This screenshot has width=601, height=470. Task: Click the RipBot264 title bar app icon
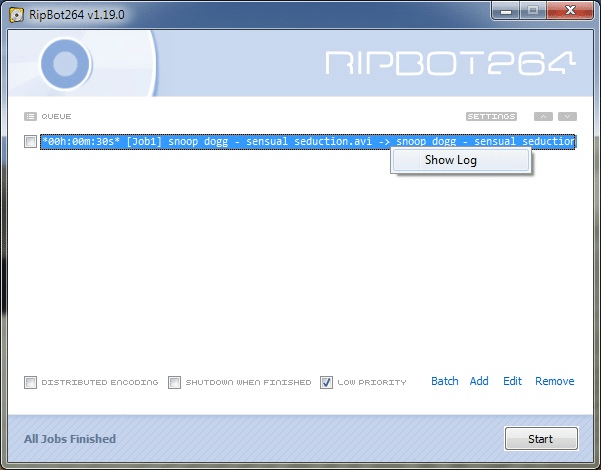[x=17, y=15]
